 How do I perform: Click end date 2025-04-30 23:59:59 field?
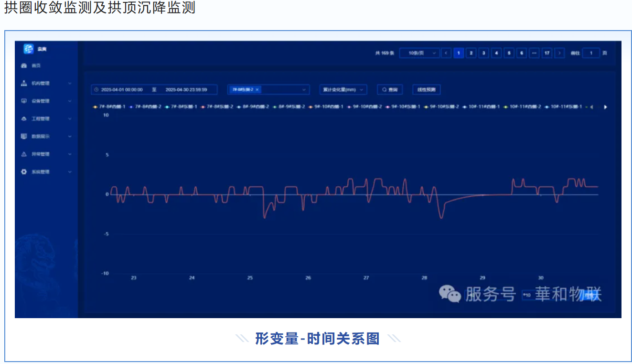[186, 89]
